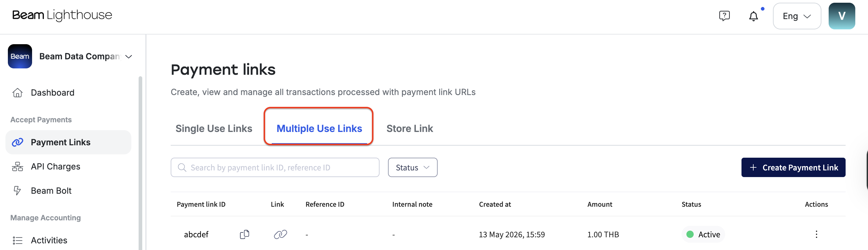The image size is (868, 250).
Task: Open the V user avatar menu
Action: [x=841, y=16]
